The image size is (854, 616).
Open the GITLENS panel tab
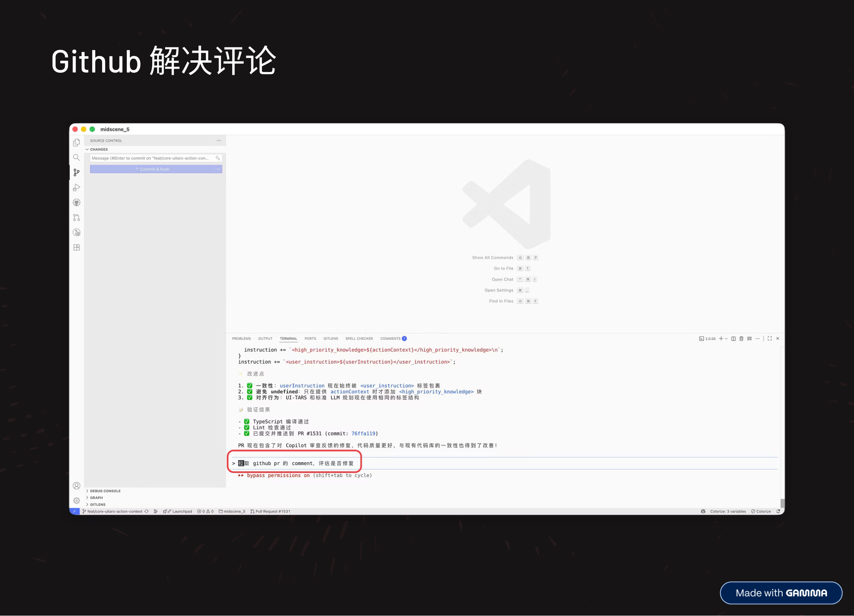coord(331,339)
